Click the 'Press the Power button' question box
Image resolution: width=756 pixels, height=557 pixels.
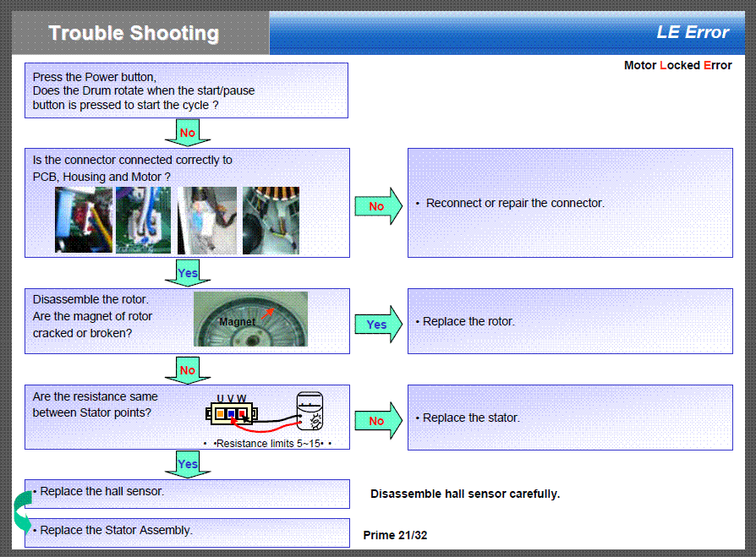(x=187, y=90)
